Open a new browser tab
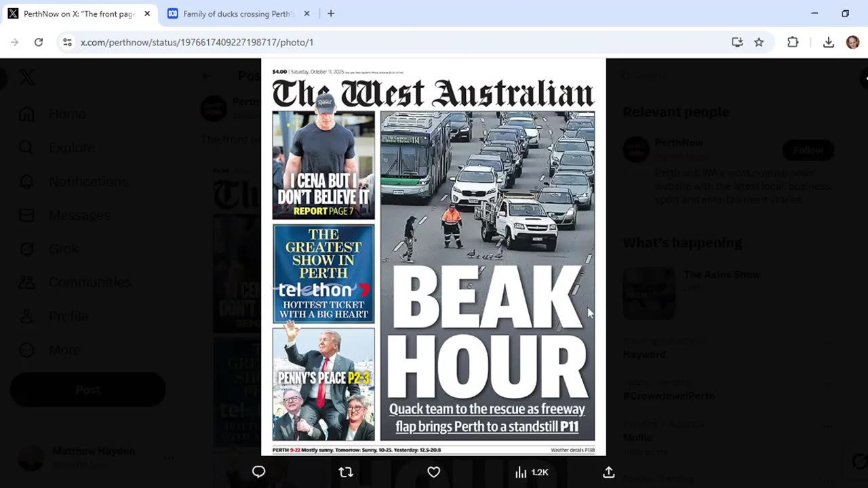Image resolution: width=868 pixels, height=488 pixels. 331,14
